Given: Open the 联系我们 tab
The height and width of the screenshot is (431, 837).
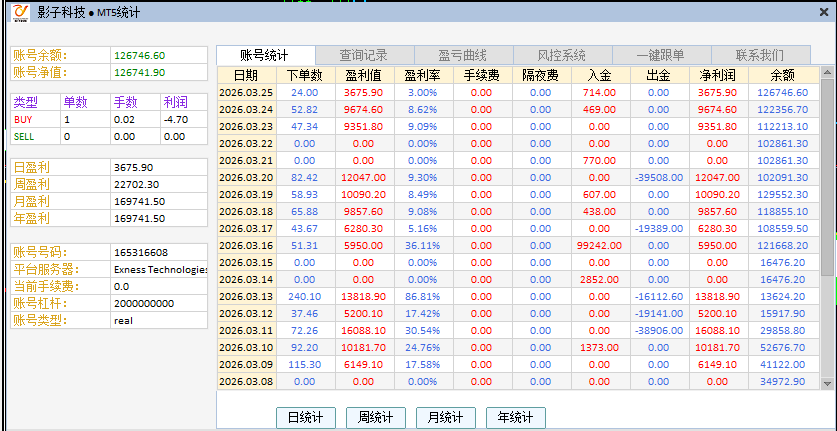Looking at the screenshot, I should (x=760, y=55).
